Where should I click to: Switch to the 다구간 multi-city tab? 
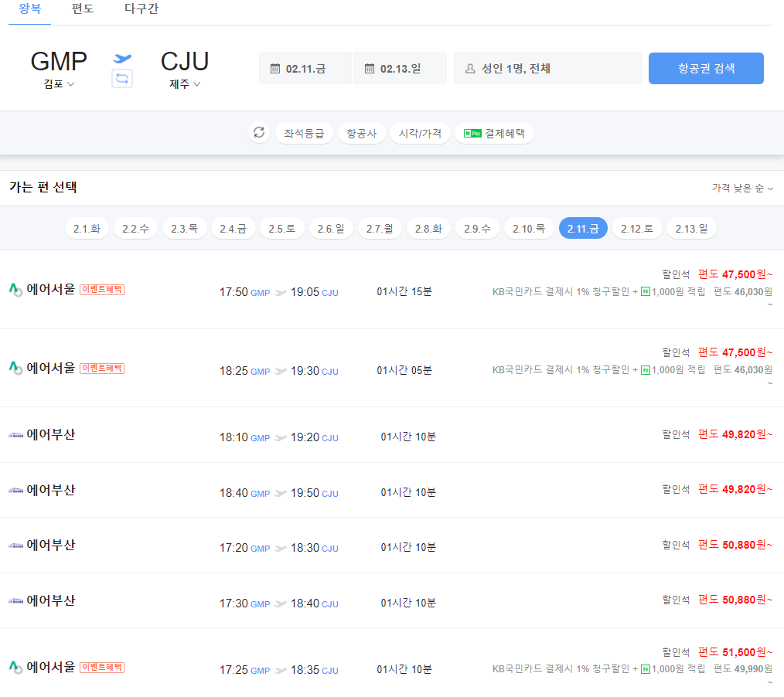tap(141, 9)
